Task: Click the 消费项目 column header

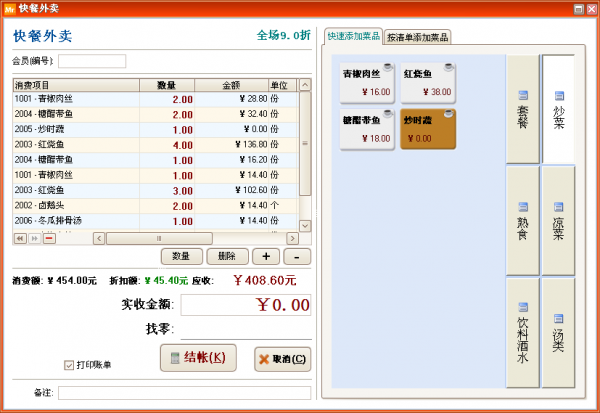Action: [76, 85]
